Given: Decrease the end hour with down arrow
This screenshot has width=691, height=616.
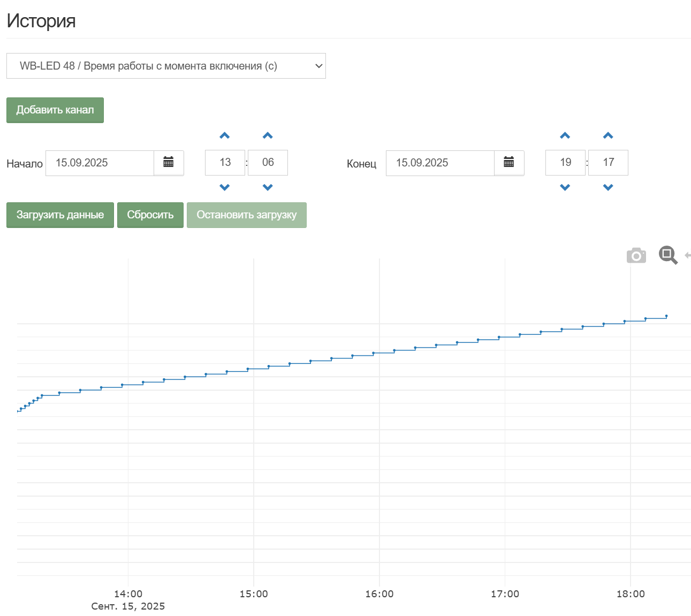Looking at the screenshot, I should tap(565, 187).
